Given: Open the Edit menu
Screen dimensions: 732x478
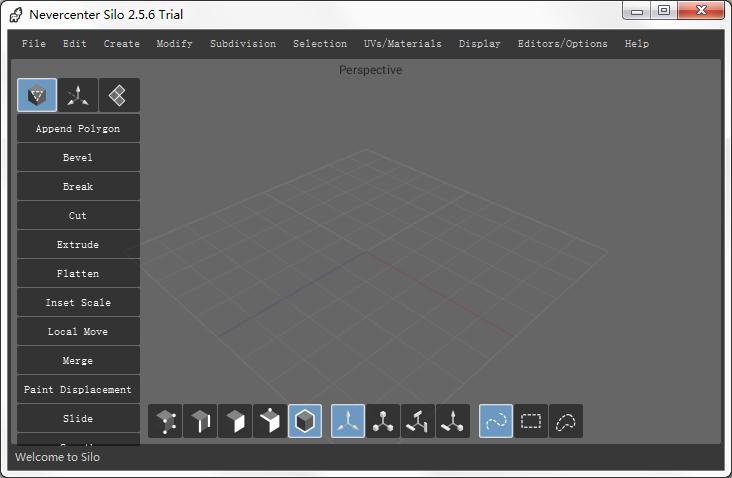Looking at the screenshot, I should click(75, 43).
